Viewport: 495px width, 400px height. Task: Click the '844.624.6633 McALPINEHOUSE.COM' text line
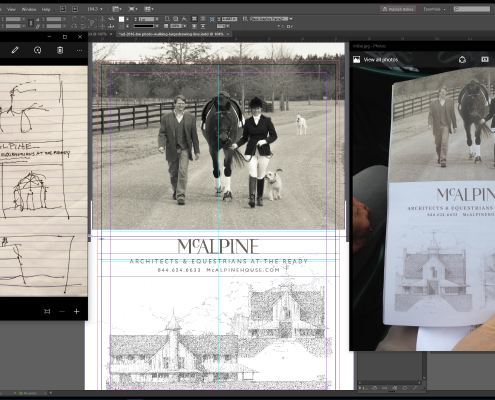[x=219, y=270]
